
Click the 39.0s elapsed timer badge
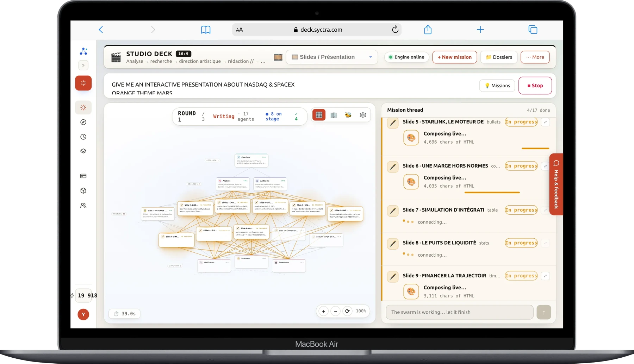click(125, 314)
